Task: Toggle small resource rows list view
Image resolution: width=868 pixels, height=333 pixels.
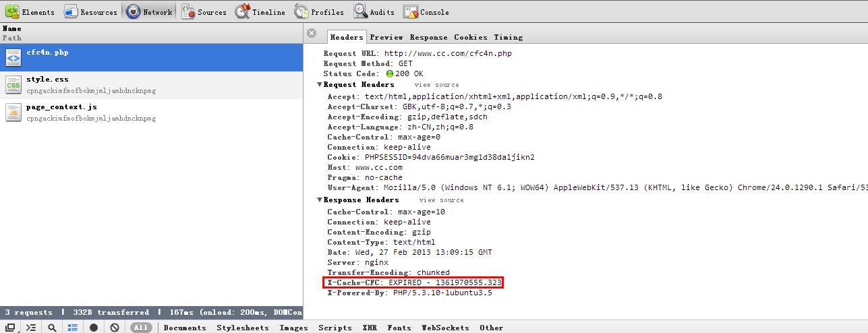Action: [73, 328]
